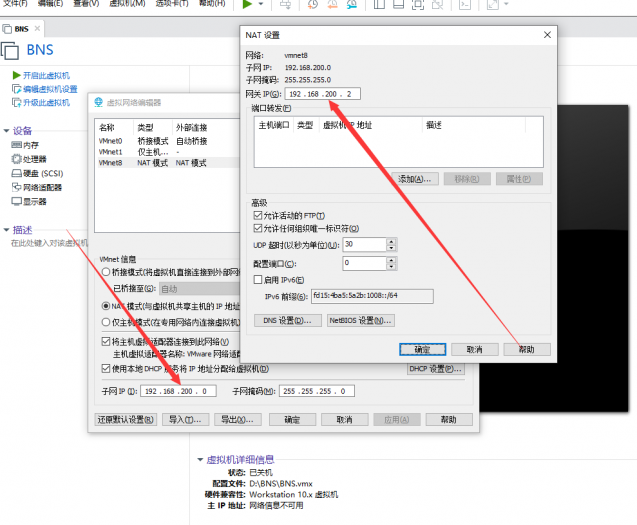Click the 还原默认设置(R) button

126,420
